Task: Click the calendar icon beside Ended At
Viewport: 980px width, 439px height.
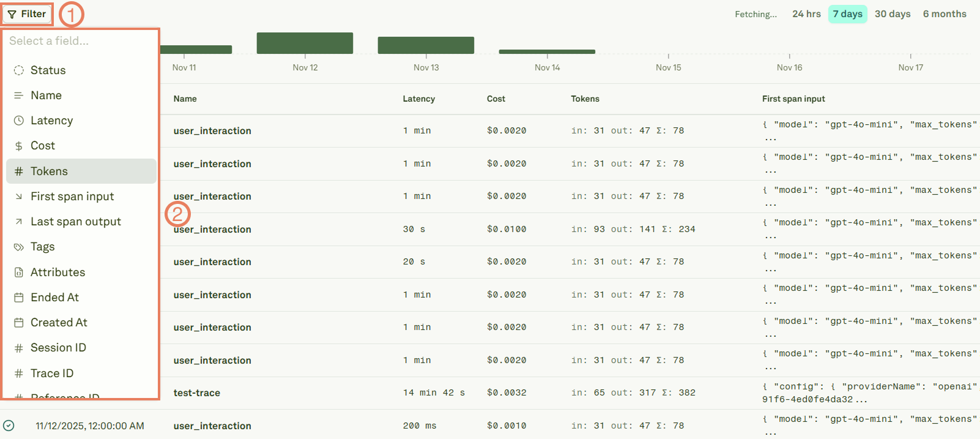Action: (x=19, y=298)
